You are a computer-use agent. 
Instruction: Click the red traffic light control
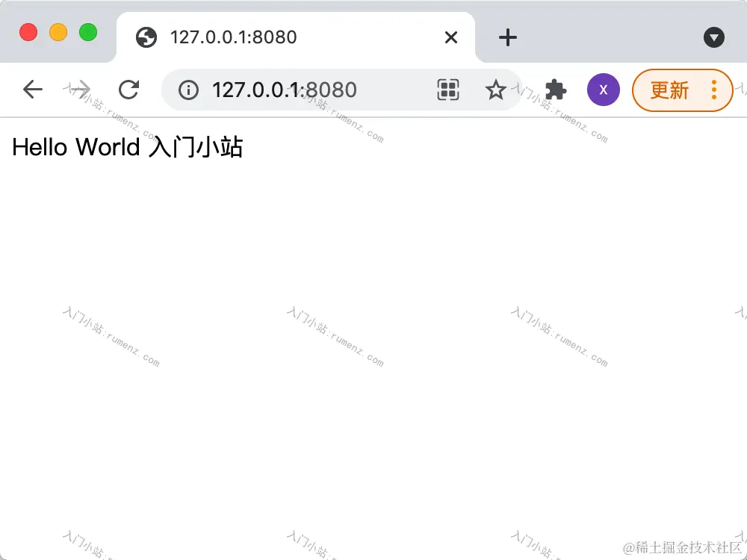pyautogui.click(x=28, y=32)
